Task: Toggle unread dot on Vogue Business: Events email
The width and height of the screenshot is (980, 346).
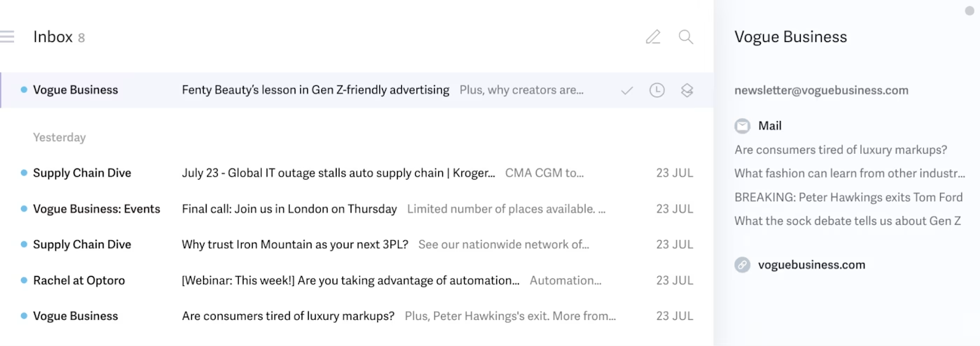Action: tap(24, 209)
